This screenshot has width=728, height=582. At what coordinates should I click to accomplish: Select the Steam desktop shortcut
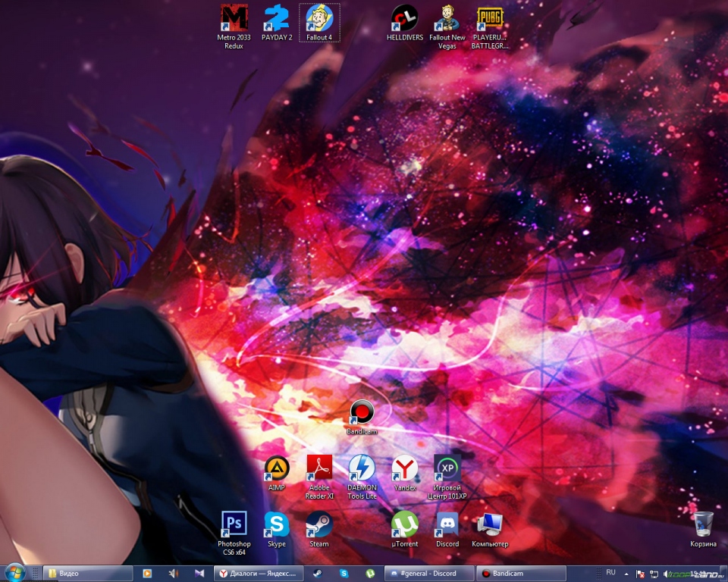click(x=319, y=530)
